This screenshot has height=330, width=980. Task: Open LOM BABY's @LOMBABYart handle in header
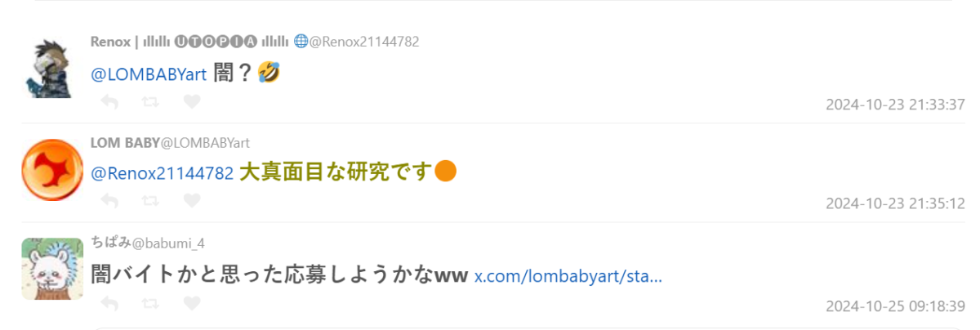click(205, 143)
